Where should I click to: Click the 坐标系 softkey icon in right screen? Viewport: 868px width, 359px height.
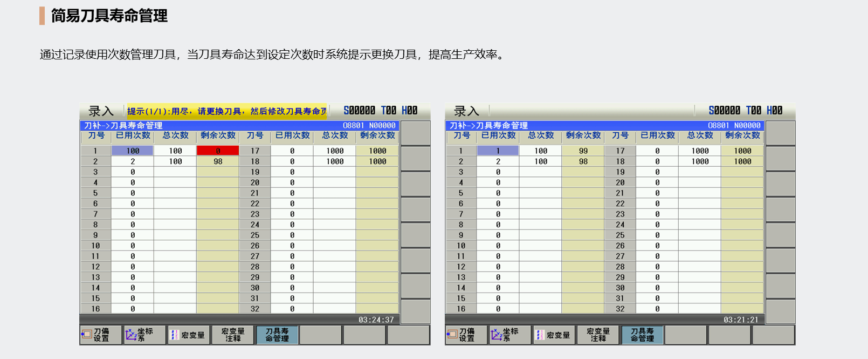click(496, 335)
